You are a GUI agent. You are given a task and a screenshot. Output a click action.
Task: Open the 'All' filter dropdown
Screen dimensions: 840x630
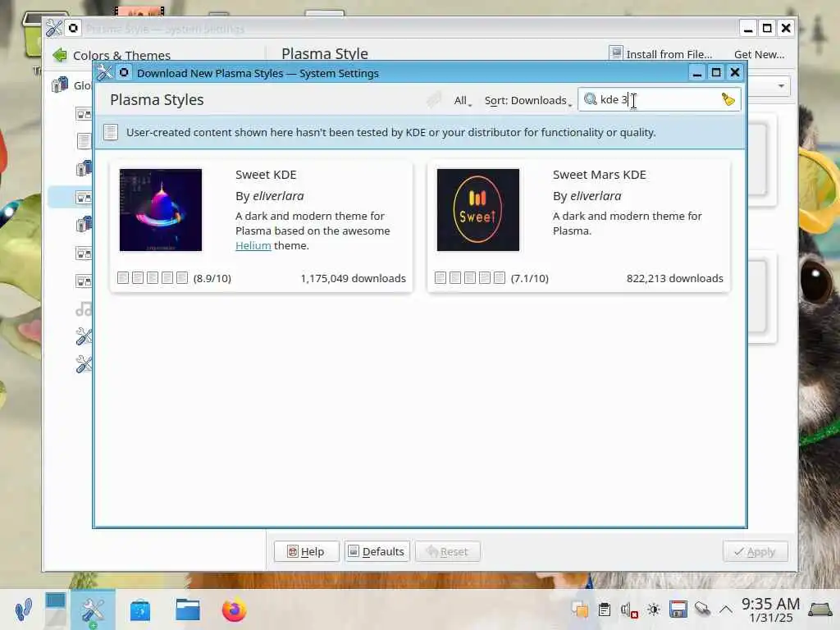tap(463, 101)
